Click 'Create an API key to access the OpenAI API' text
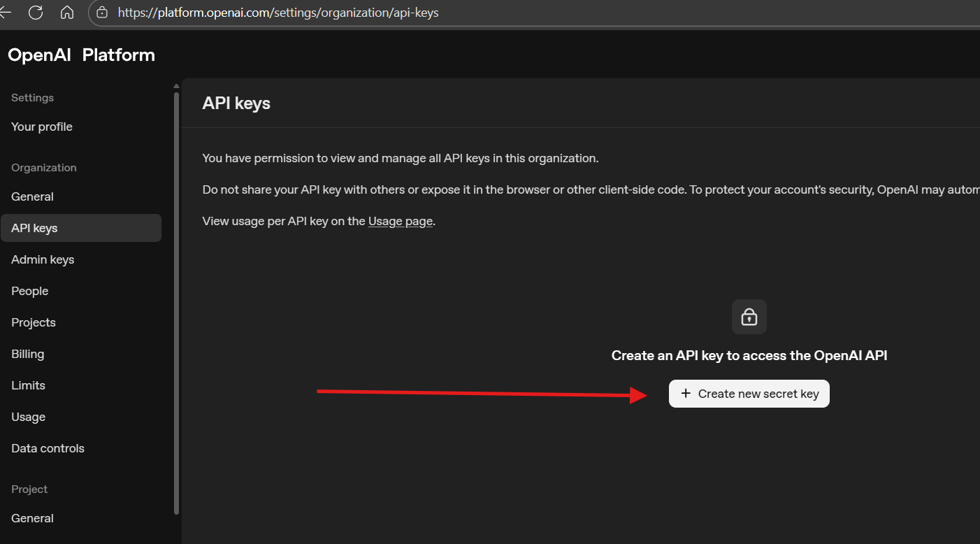This screenshot has height=544, width=980. (749, 355)
